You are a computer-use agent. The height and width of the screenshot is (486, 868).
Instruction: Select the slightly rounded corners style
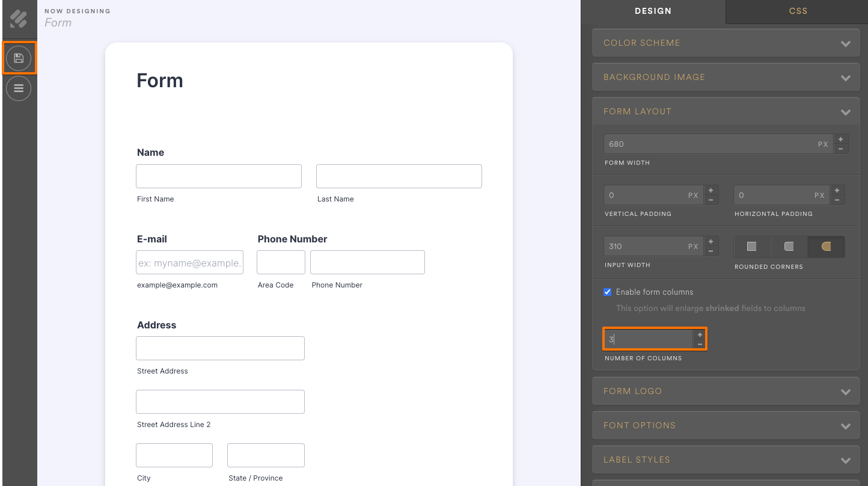click(789, 246)
